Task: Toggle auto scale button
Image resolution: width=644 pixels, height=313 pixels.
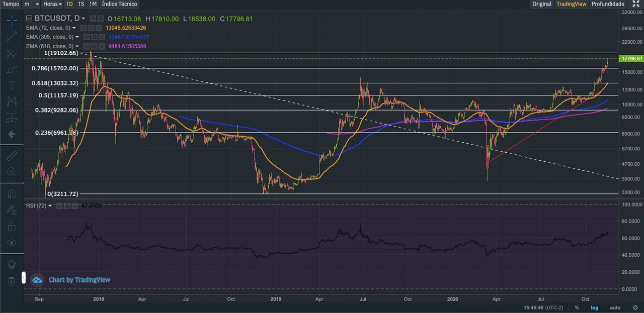Action: tap(615, 307)
